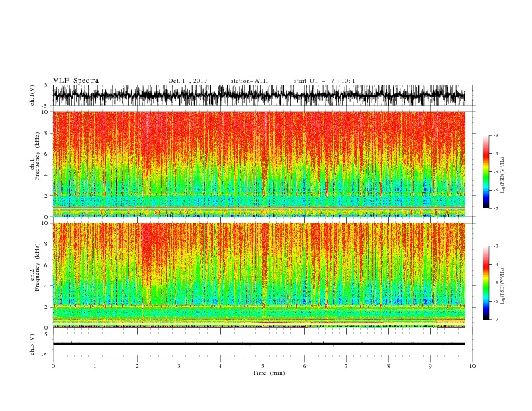
Task: Click the ch.1 voltage waveform plot
Action: [259, 95]
